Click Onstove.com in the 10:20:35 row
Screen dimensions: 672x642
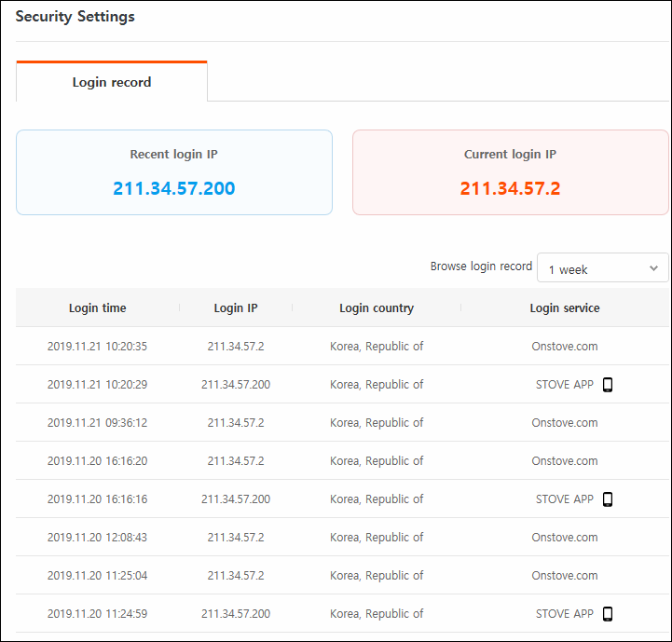click(565, 346)
